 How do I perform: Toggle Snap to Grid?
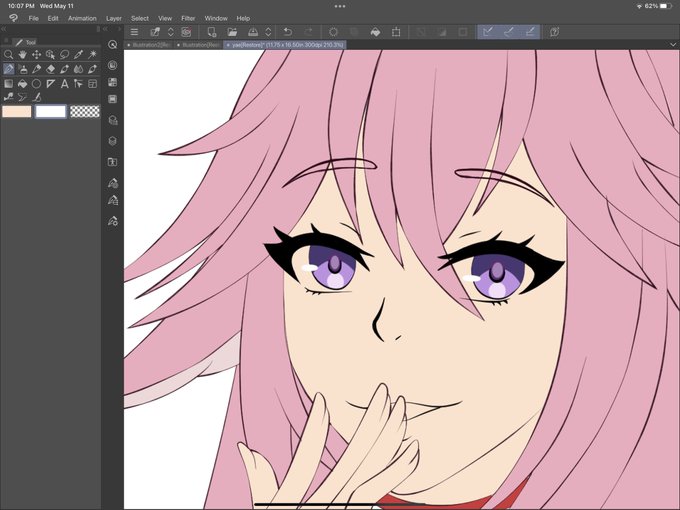tap(530, 32)
